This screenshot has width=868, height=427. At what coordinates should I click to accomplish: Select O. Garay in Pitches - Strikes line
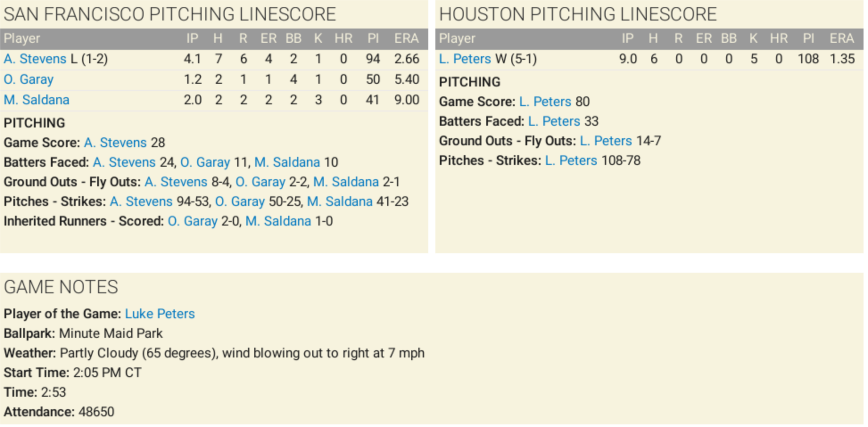click(240, 201)
